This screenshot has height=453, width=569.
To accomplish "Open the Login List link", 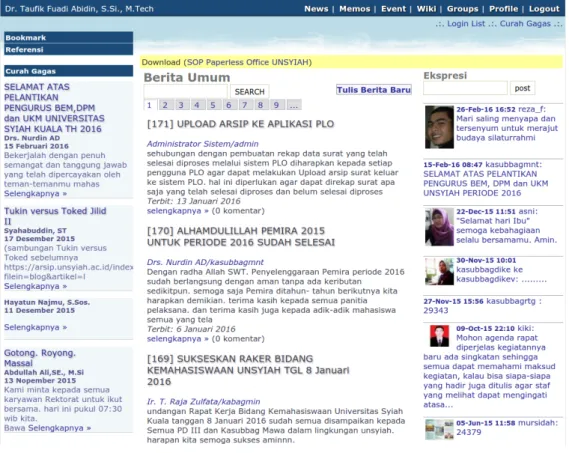I will pos(466,24).
